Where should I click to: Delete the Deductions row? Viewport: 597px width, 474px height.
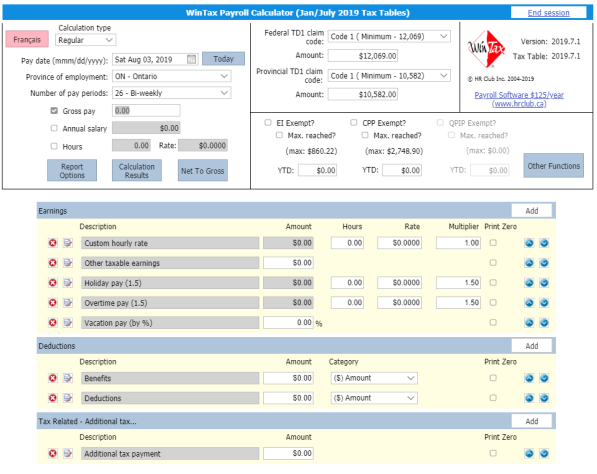(x=53, y=398)
